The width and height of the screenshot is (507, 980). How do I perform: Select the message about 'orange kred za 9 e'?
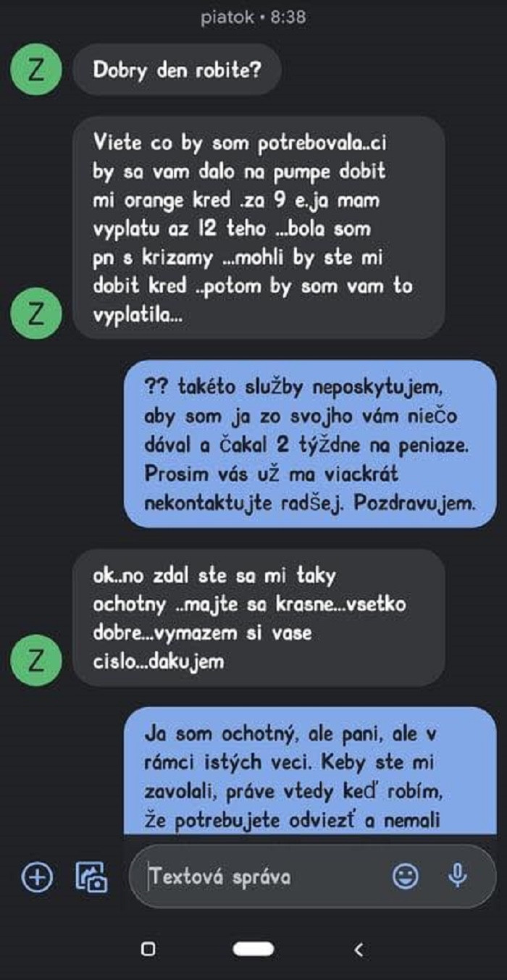[x=259, y=227]
